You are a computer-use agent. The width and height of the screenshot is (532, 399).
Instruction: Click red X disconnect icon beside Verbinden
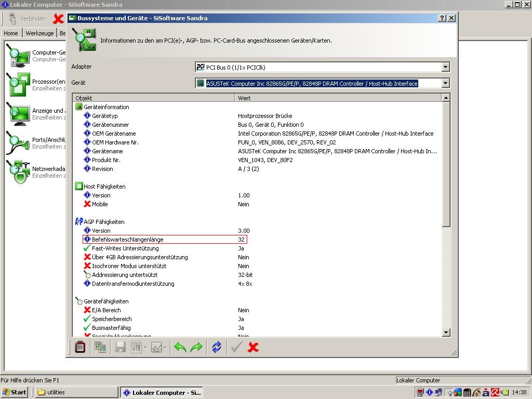(x=58, y=19)
